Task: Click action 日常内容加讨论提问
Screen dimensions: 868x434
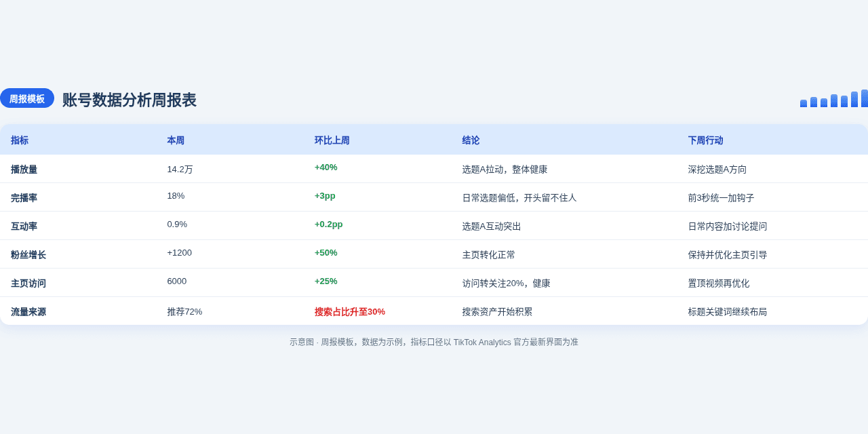Action: [x=728, y=226]
